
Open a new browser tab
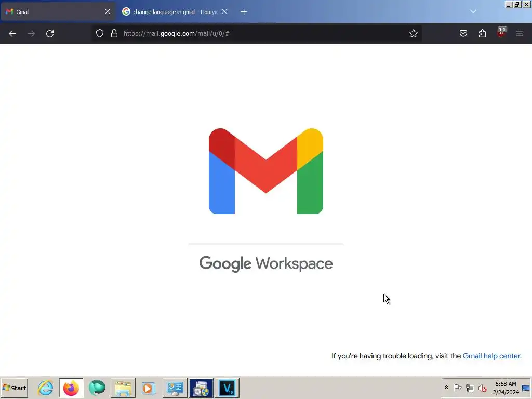(244, 12)
